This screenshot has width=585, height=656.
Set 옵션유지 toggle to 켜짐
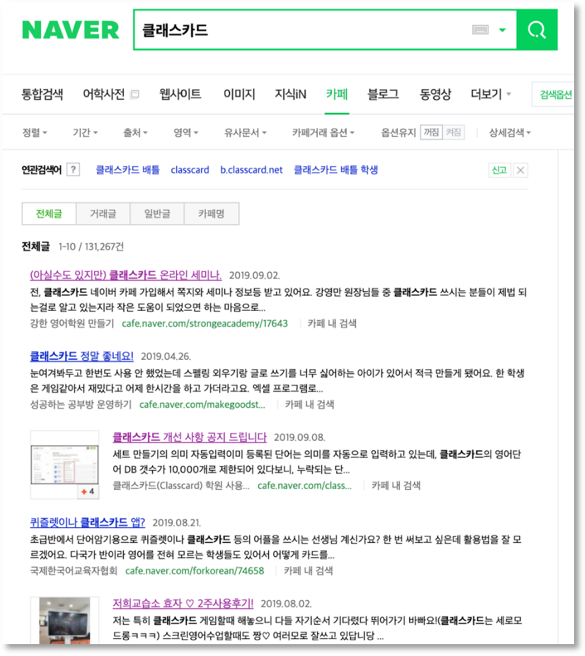[x=454, y=132]
